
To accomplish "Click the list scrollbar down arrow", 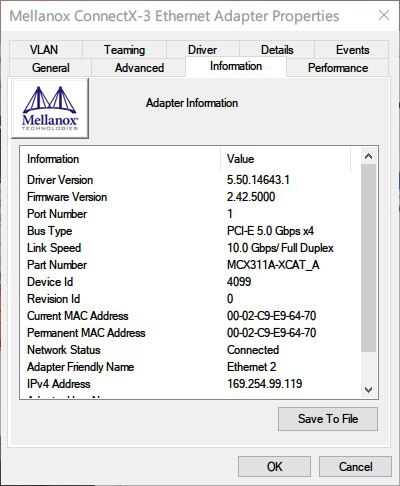I will pyautogui.click(x=368, y=389).
